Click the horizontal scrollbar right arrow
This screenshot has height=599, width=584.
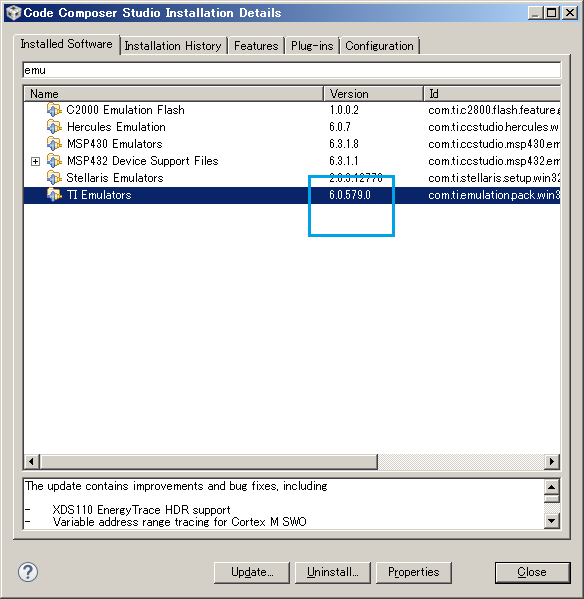pyautogui.click(x=552, y=461)
